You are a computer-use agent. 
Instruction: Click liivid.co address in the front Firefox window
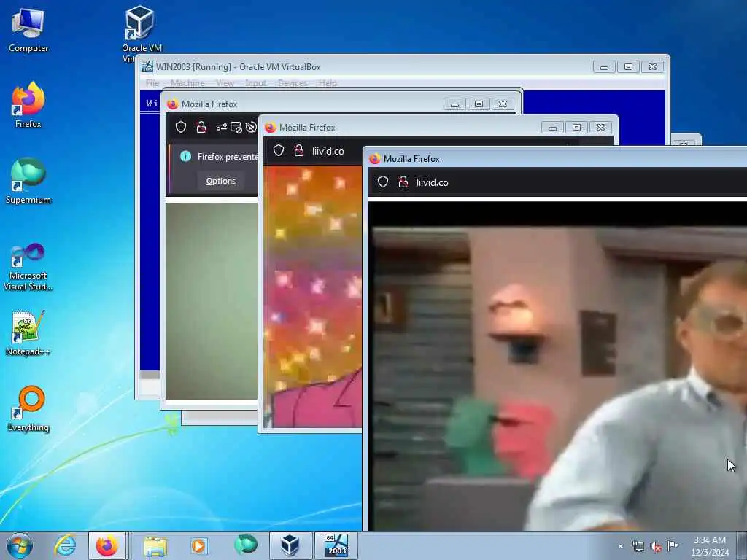click(x=432, y=182)
